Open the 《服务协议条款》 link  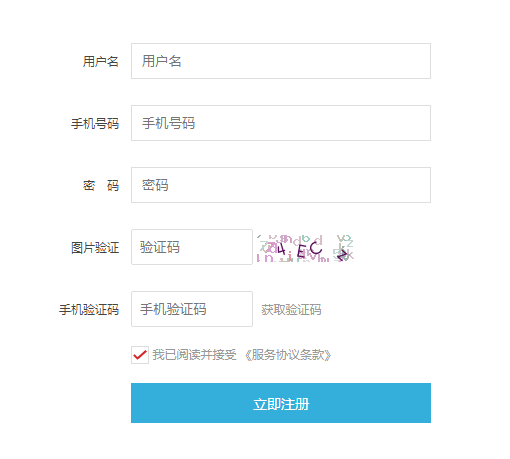point(288,355)
